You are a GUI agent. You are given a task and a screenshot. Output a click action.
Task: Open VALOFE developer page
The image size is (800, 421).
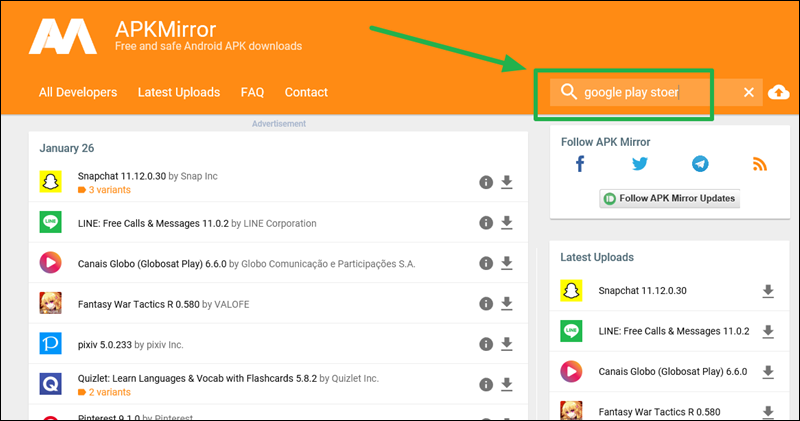pos(232,305)
